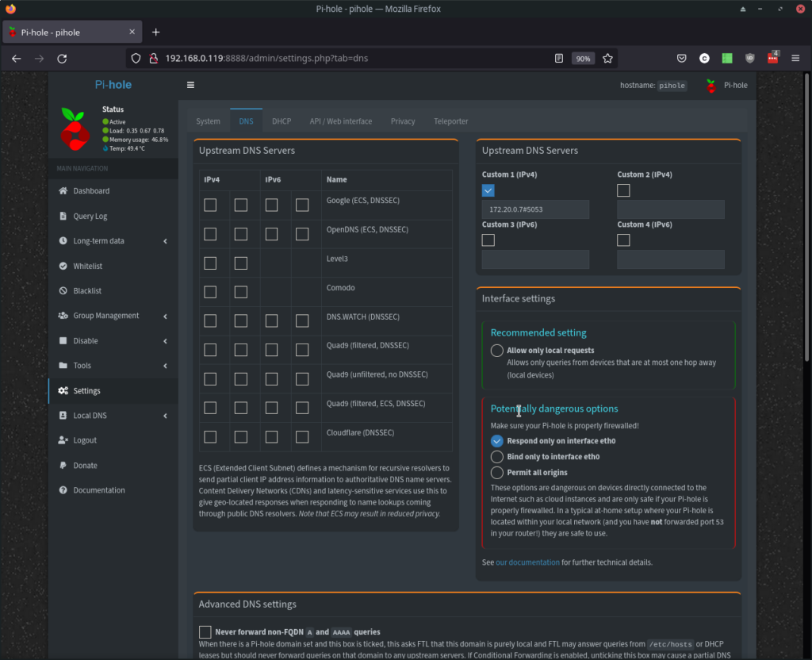Viewport: 812px width, 660px height.
Task: Enable the Custom 2 (IPv4) checkbox
Action: coord(623,190)
